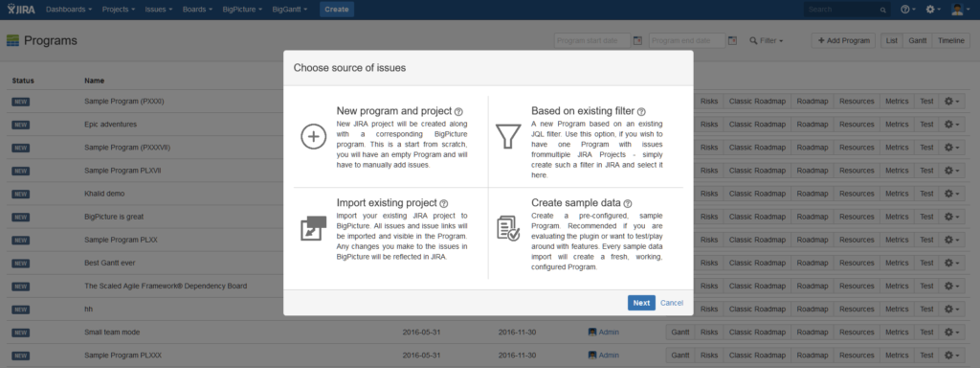Click the Name column header

94,80
